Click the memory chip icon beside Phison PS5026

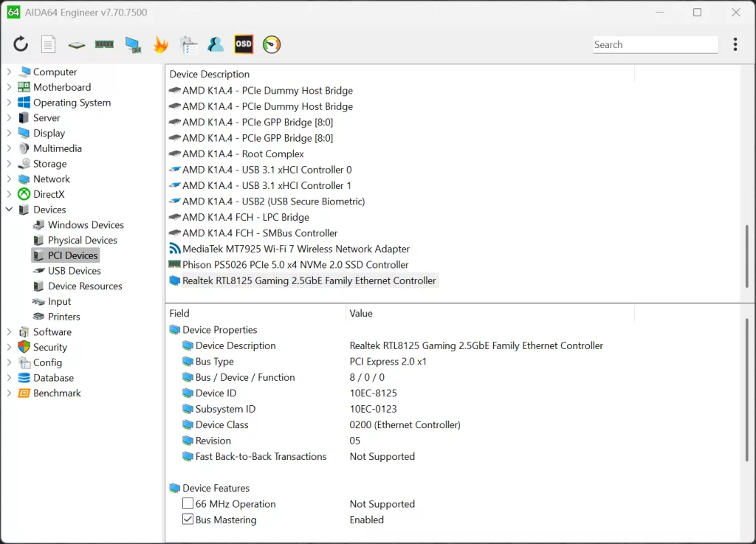(174, 264)
